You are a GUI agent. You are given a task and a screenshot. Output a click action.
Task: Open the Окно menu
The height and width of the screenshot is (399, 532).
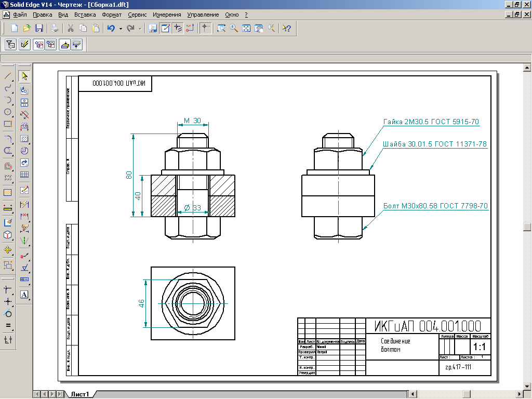point(232,15)
